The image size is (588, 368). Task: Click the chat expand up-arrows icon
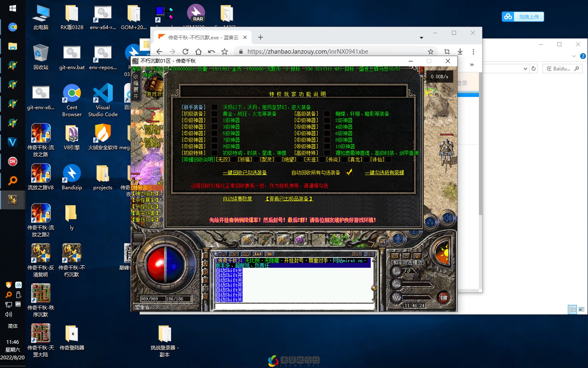(x=222, y=254)
